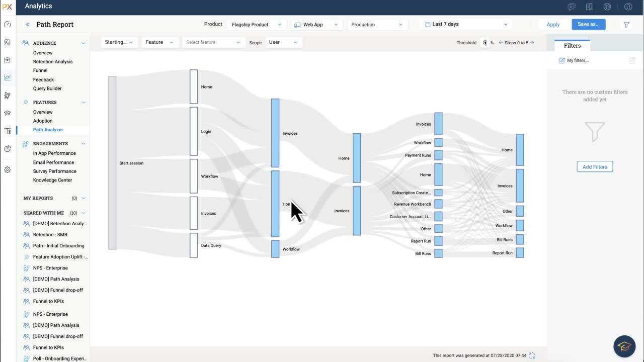Click the trash icon in Filters panel
The image size is (644, 362).
(x=632, y=60)
